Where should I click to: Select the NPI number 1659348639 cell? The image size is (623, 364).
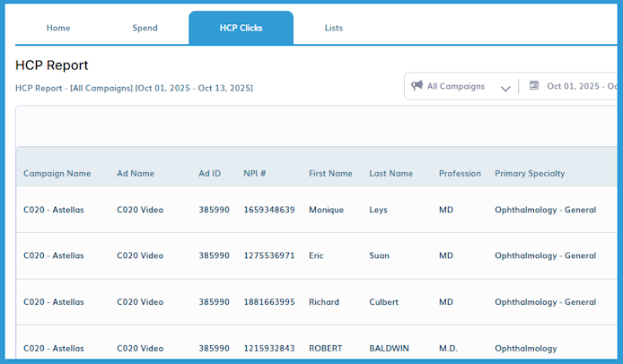268,210
